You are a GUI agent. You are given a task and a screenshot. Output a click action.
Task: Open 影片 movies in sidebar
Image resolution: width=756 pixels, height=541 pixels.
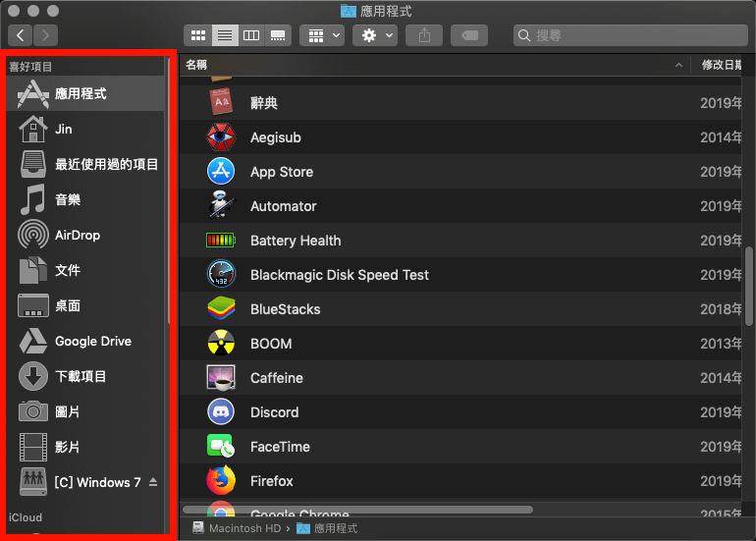tap(85, 447)
